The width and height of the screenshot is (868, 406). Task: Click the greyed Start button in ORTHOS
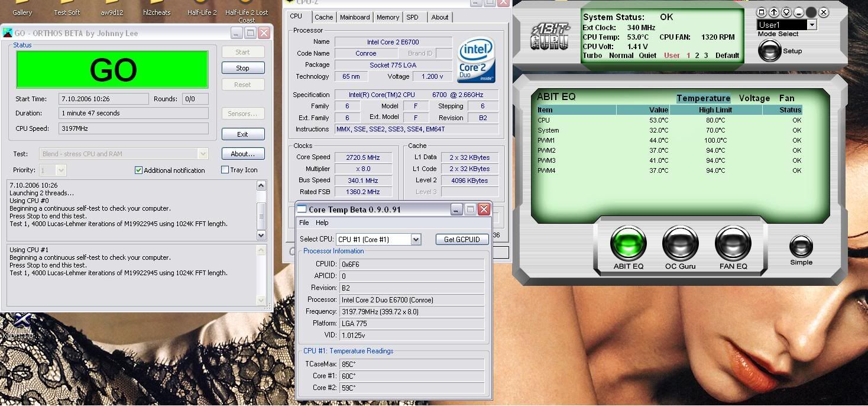[242, 52]
